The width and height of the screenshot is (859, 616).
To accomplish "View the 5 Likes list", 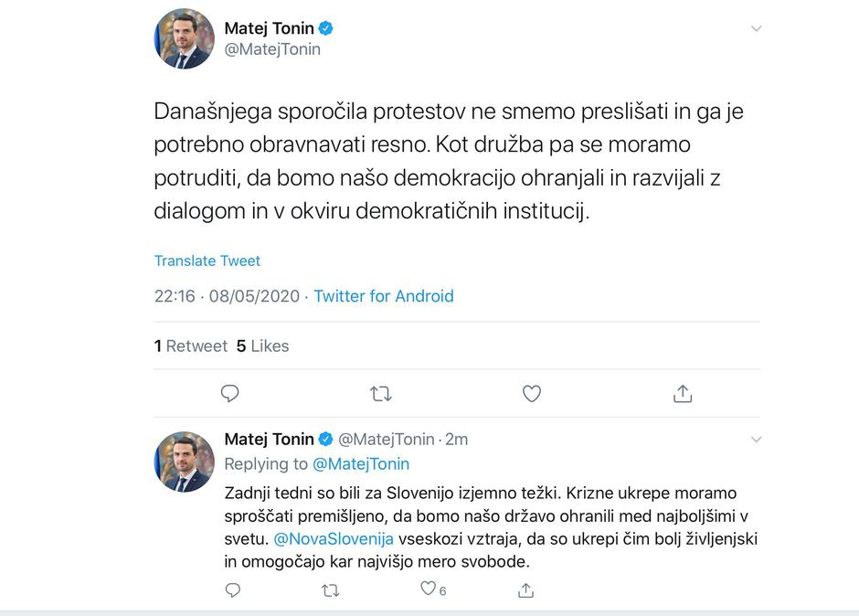I will (x=262, y=345).
